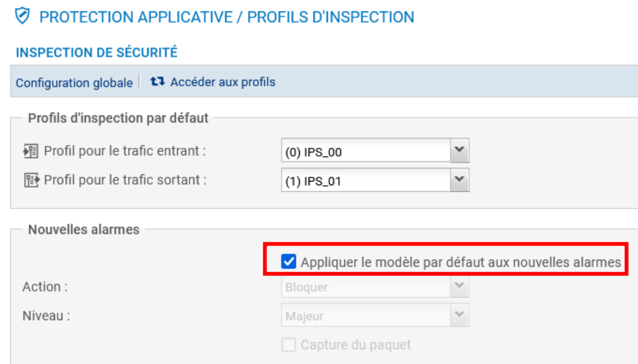The image size is (638, 364).
Task: Click the Capture du paquet label
Action: (x=356, y=344)
